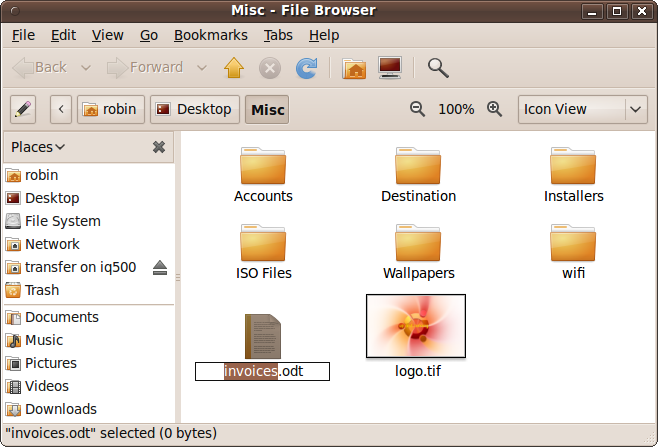Viewport: 658px width, 447px height.
Task: Go up to parent folder arrow
Action: [234, 68]
